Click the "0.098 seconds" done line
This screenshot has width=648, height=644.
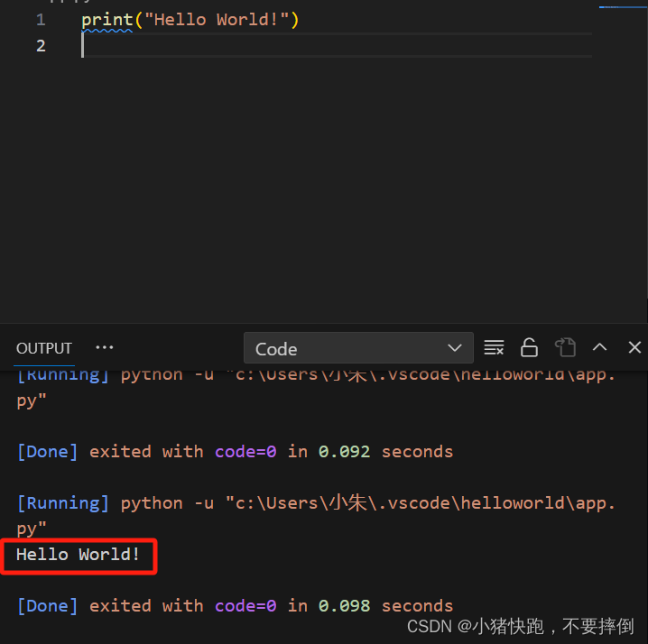(x=235, y=606)
